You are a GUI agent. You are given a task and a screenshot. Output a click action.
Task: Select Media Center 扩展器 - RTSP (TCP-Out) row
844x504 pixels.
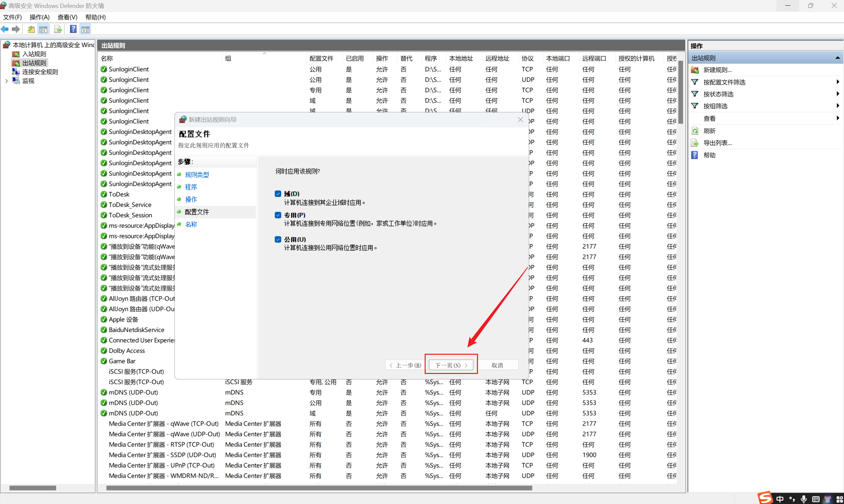(x=387, y=444)
